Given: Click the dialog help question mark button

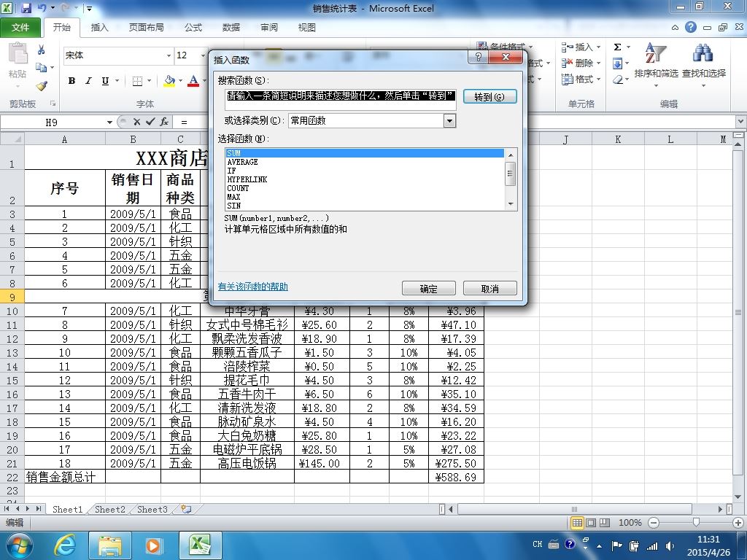Looking at the screenshot, I should click(x=479, y=57).
